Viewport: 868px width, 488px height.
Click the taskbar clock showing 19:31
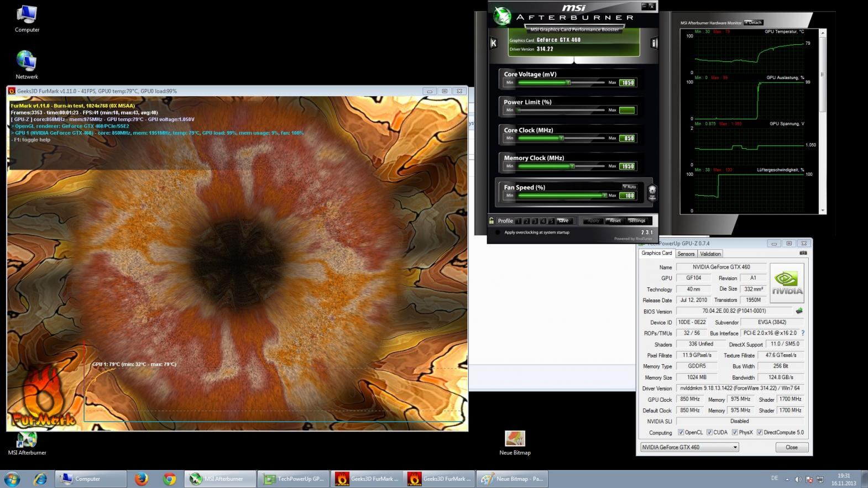[x=843, y=479]
